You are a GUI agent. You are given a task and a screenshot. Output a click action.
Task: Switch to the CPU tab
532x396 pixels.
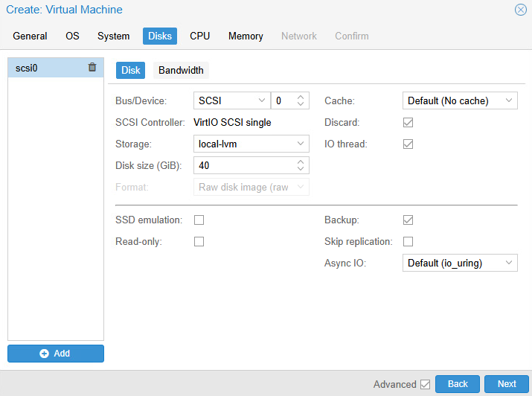coord(199,36)
